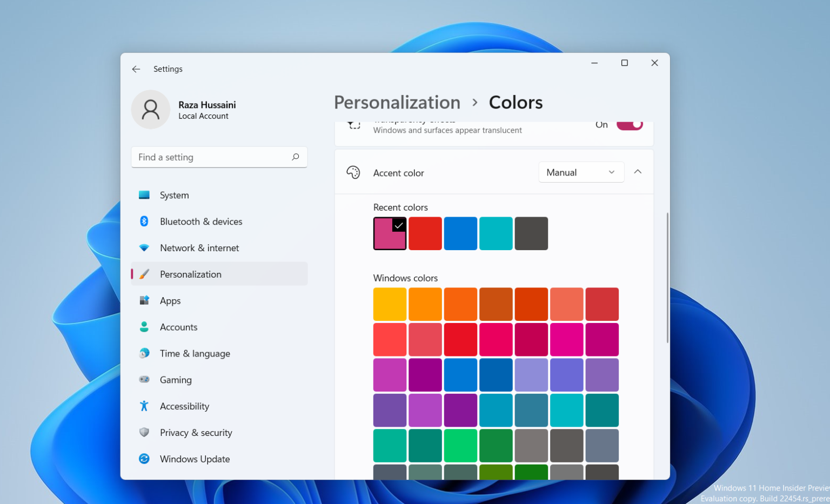The height and width of the screenshot is (504, 830).
Task: Open Accounts using the person icon
Action: click(x=144, y=327)
